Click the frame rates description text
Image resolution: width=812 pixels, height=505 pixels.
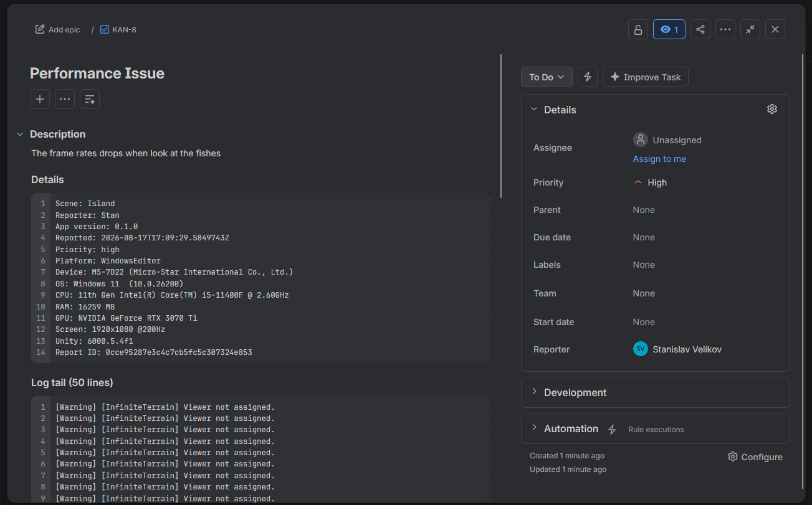pyautogui.click(x=126, y=153)
